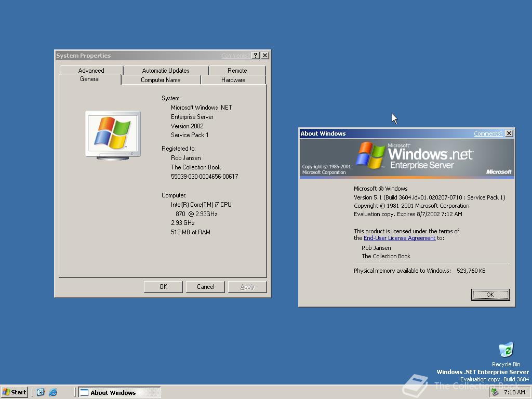Click Cancel in System Properties
This screenshot has height=399, width=532.
coord(205,287)
